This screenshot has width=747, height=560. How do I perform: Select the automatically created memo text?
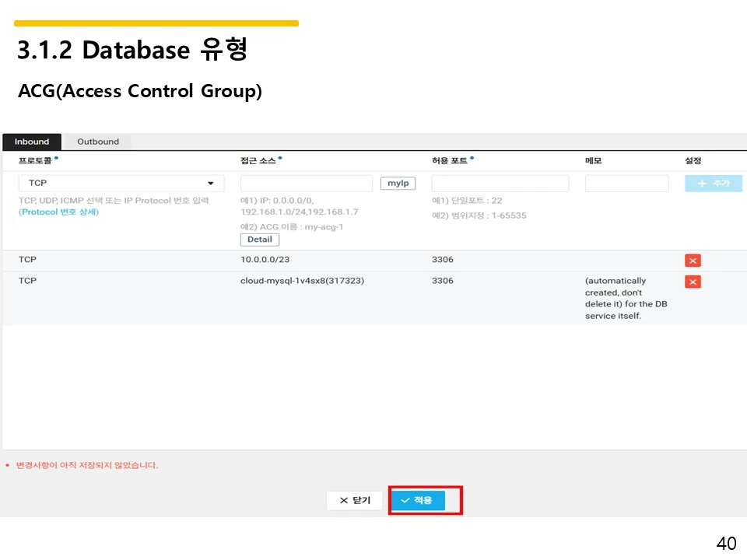(x=626, y=298)
